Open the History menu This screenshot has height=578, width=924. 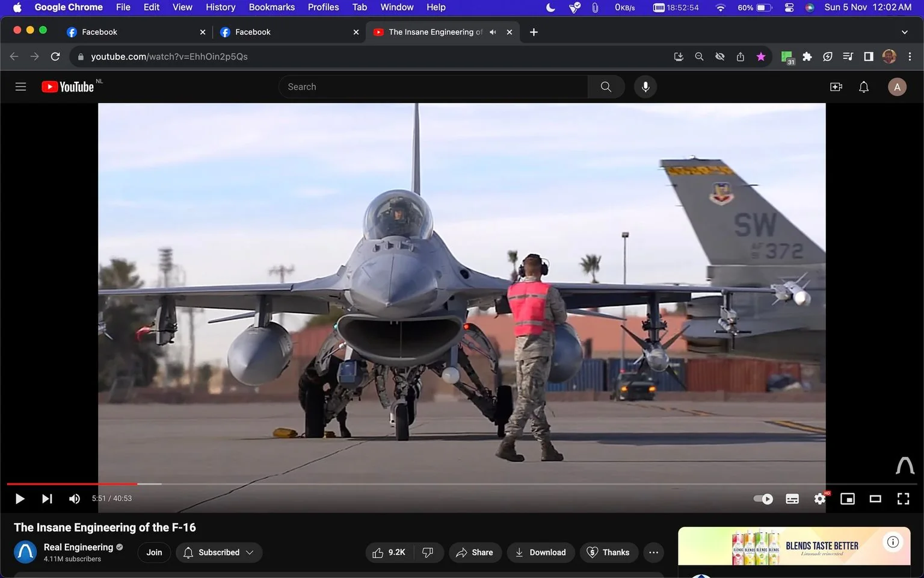(x=220, y=7)
